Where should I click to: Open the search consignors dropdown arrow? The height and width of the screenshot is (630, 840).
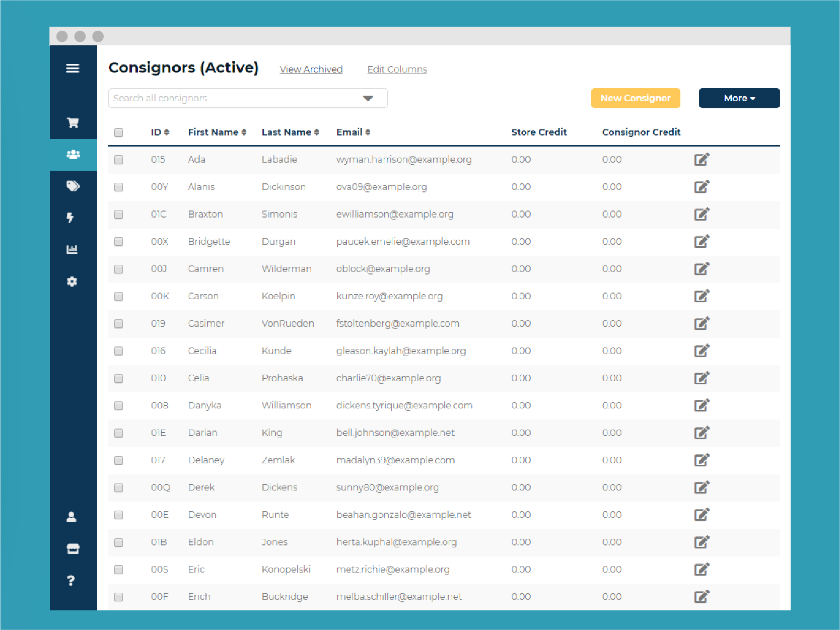click(368, 98)
